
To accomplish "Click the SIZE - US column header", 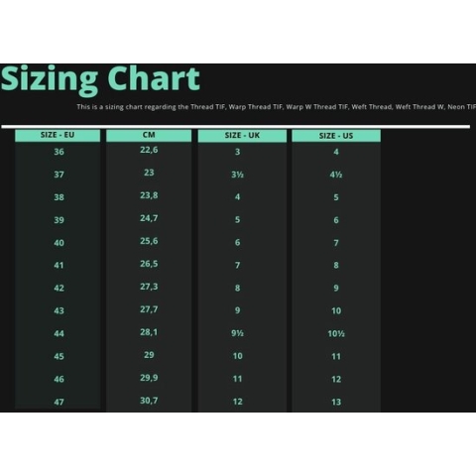I will [336, 136].
